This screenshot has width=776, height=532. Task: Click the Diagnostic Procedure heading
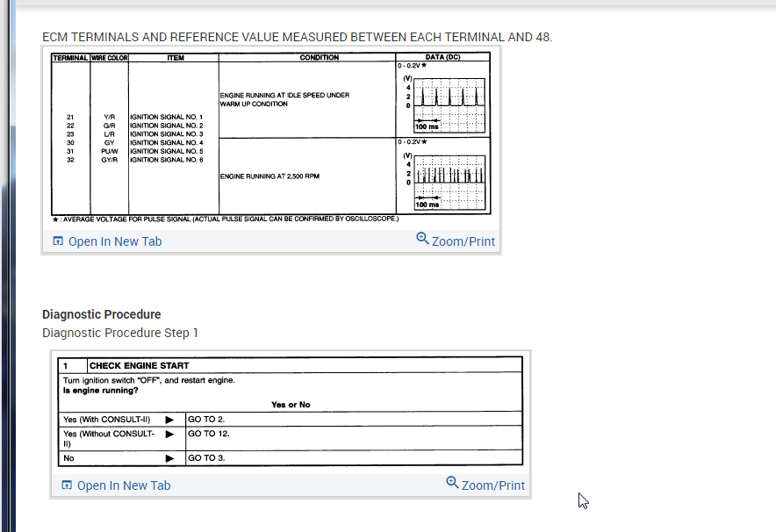pyautogui.click(x=102, y=315)
